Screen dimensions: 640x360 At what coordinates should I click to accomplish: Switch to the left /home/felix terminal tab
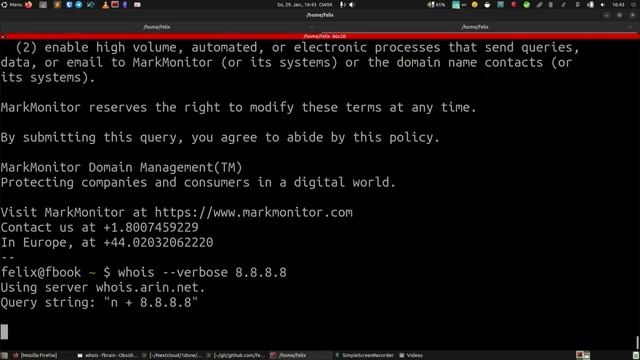coord(157,27)
